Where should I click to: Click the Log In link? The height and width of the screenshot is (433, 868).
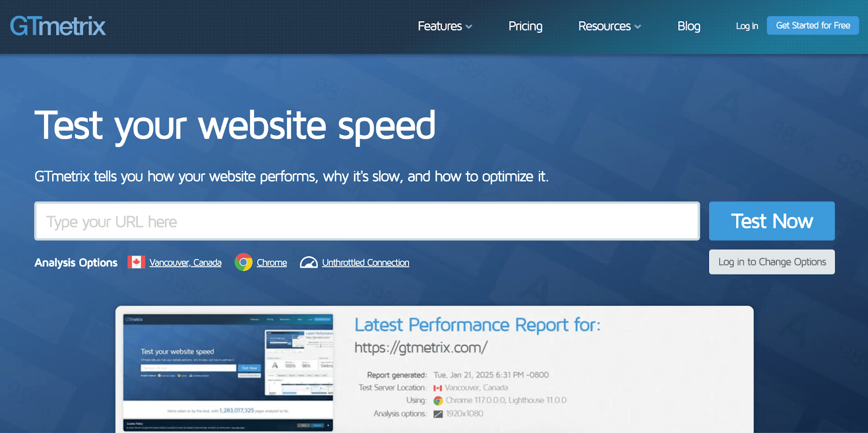(x=746, y=26)
